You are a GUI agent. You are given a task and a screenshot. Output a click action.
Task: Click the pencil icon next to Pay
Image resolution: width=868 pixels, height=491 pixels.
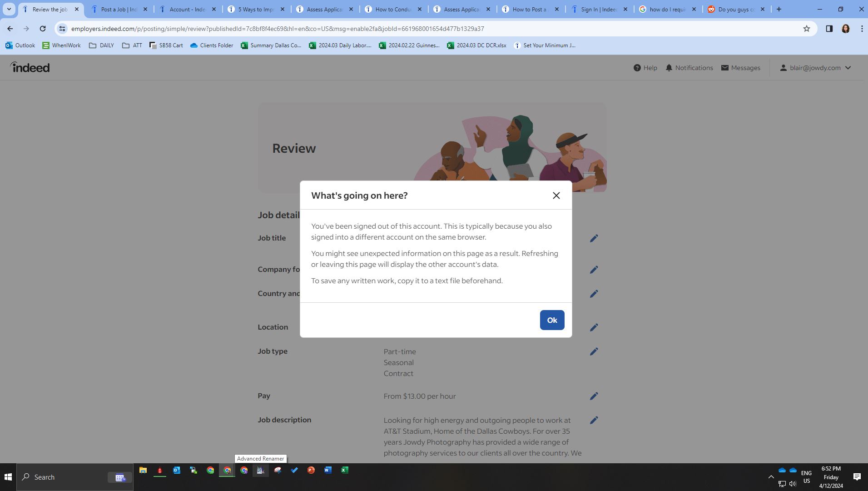click(x=594, y=396)
